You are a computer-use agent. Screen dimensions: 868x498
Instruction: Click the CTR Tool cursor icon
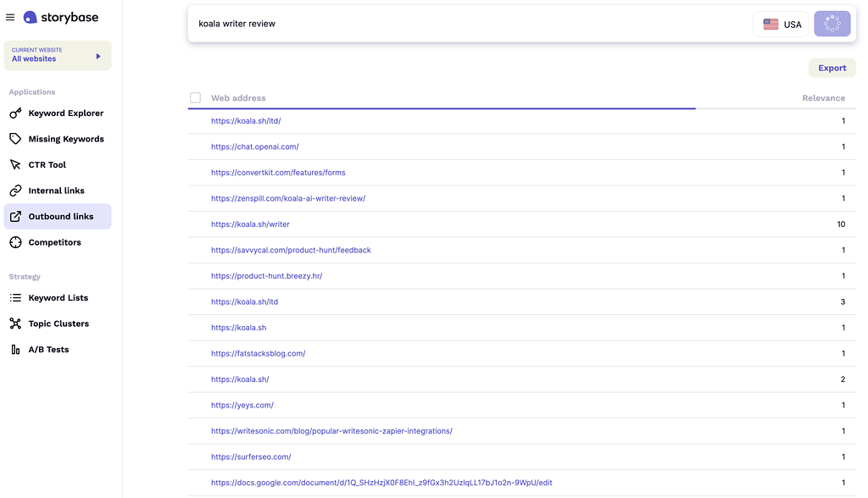tap(15, 165)
